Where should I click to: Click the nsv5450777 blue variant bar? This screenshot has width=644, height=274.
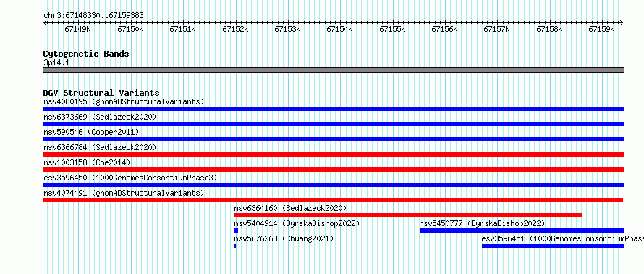[x=522, y=231]
